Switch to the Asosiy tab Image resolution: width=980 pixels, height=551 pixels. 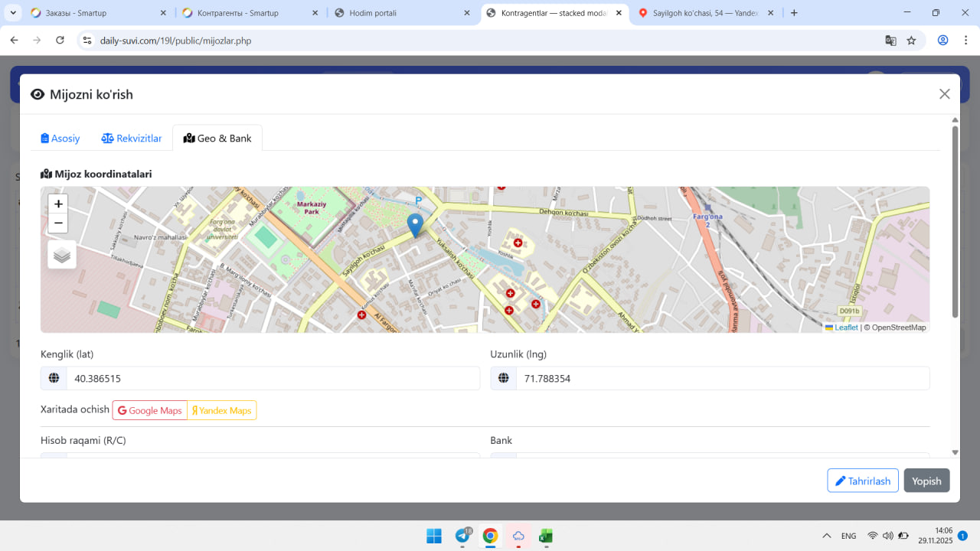click(x=60, y=139)
